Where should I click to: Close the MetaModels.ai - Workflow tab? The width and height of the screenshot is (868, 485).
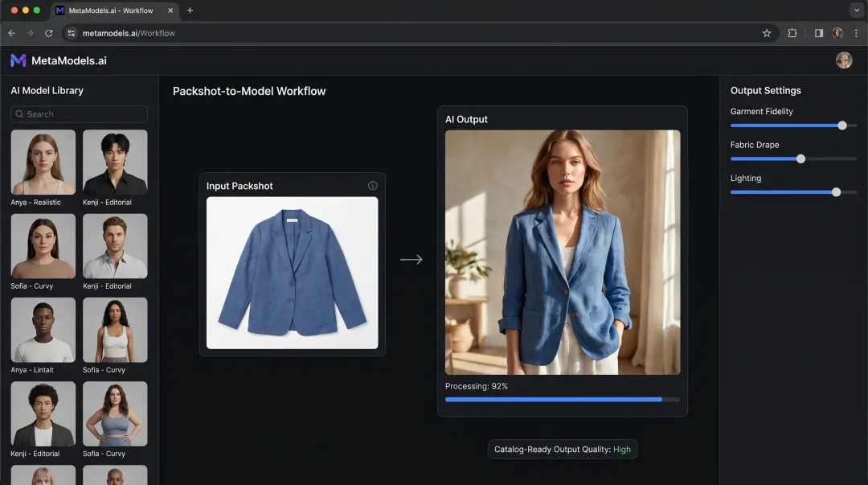click(170, 10)
